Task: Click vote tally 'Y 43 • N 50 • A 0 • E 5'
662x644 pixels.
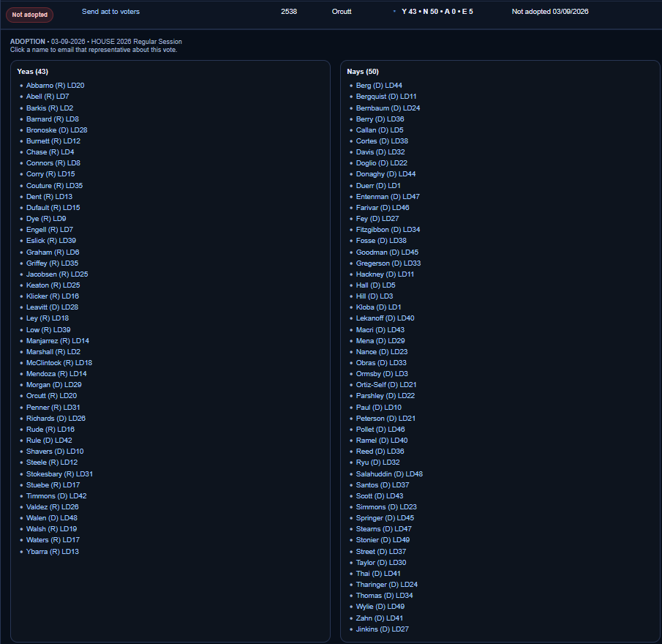Action: click(437, 12)
